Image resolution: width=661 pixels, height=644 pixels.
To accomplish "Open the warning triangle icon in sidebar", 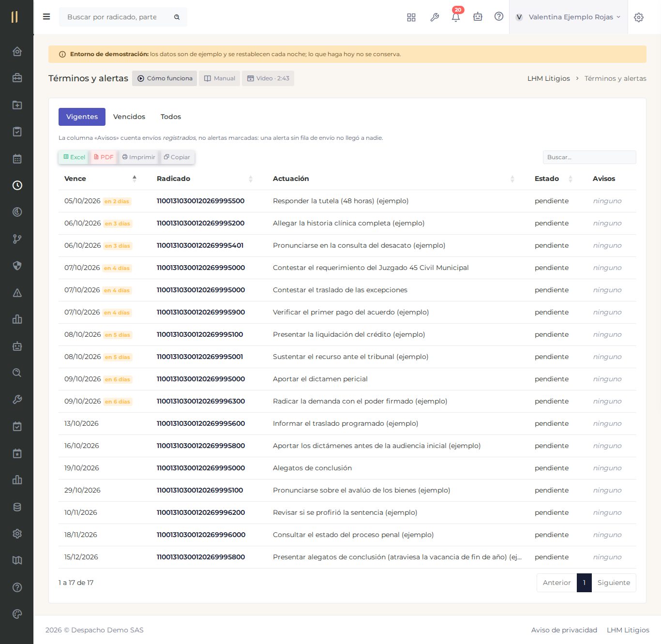I will (17, 292).
